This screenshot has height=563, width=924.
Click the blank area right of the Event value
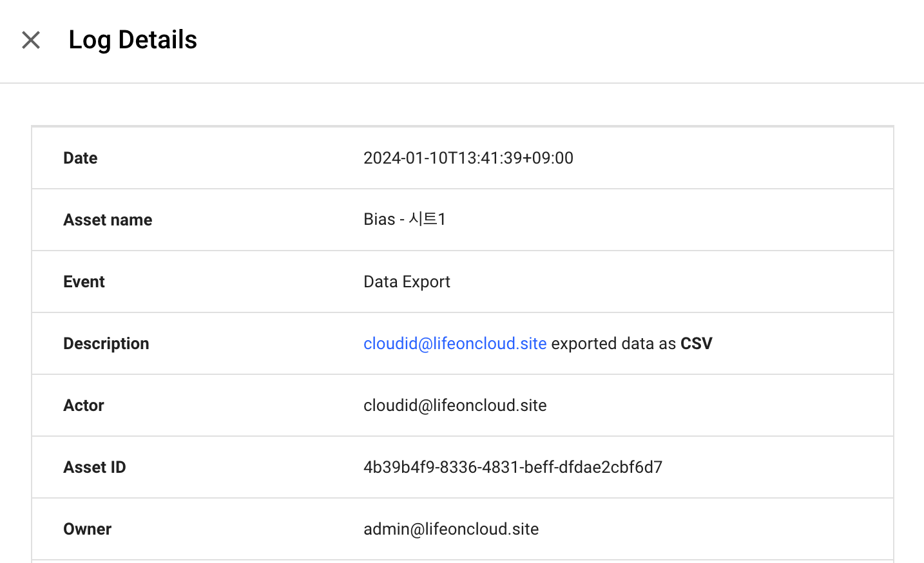click(x=670, y=281)
